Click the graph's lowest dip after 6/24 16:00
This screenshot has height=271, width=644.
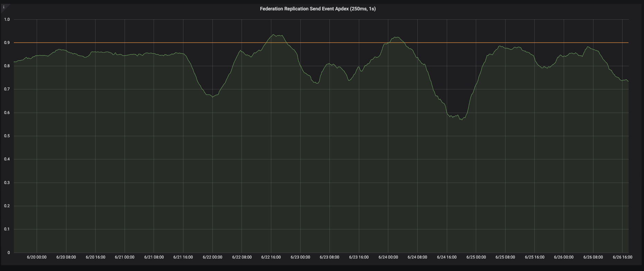461,120
